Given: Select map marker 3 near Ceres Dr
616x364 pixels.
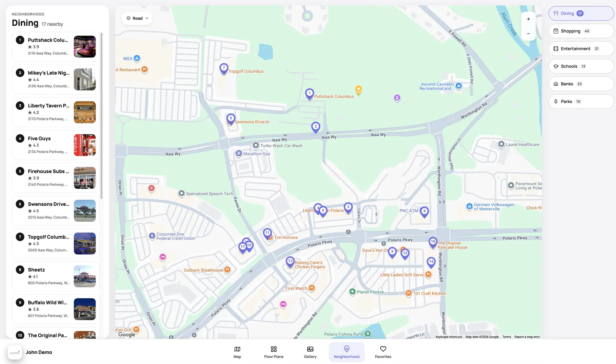Looking at the screenshot, I should [x=348, y=208].
